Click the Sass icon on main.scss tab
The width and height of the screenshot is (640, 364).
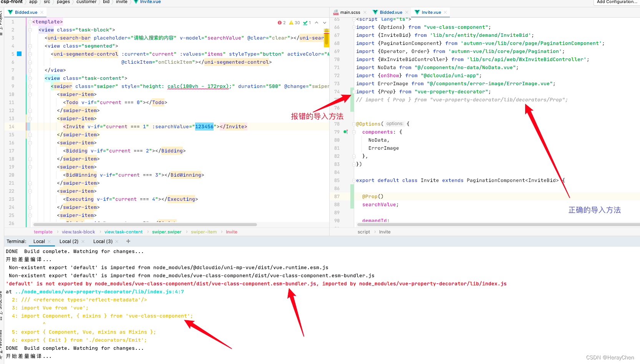pos(336,12)
